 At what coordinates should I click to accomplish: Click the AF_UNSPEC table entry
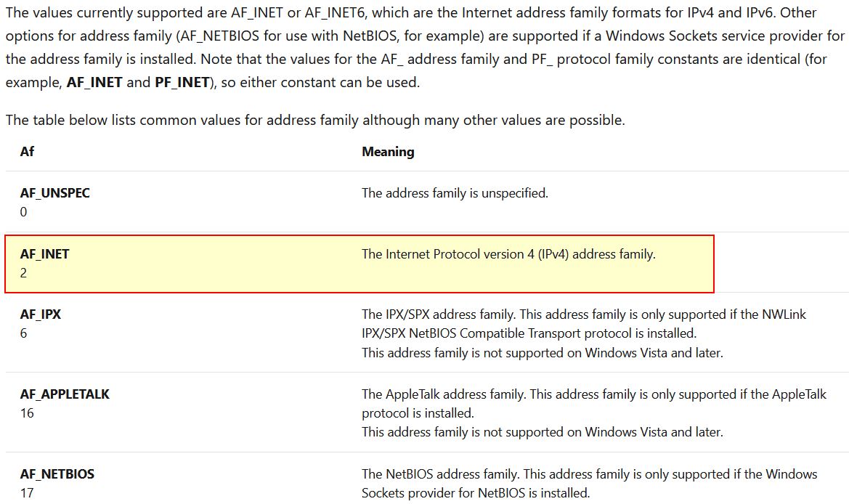coord(54,192)
